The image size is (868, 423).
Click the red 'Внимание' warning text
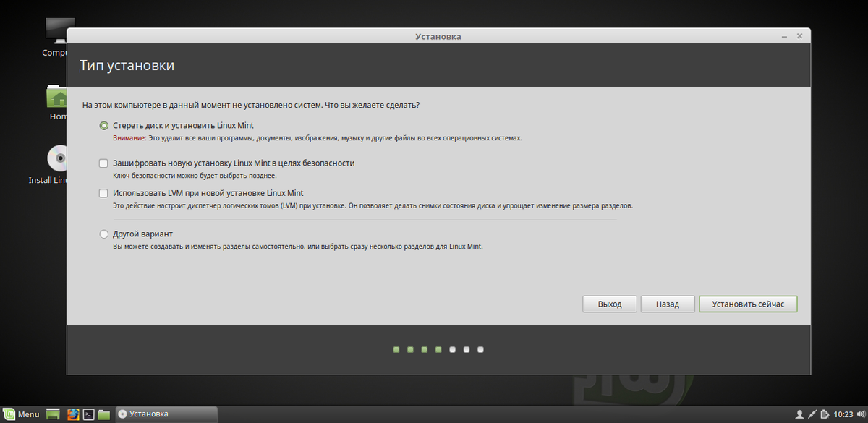pos(129,137)
